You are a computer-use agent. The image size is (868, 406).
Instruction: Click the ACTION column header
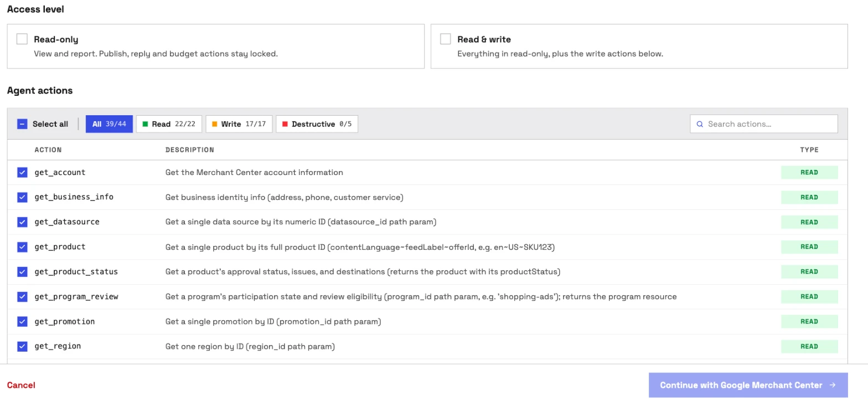pos(48,150)
